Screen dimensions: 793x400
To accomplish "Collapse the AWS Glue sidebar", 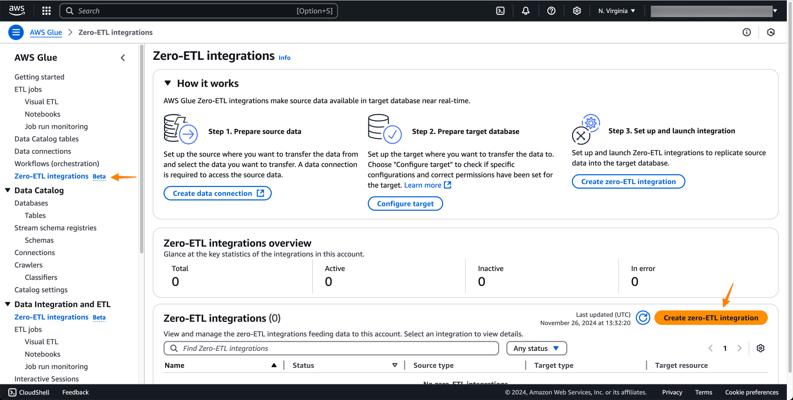I will [x=123, y=58].
